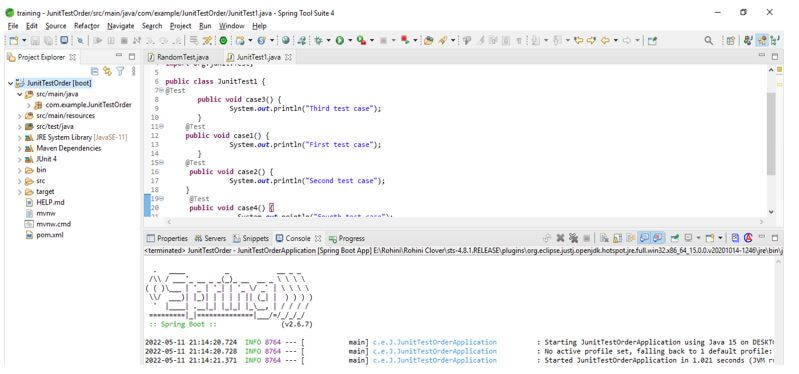Image resolution: width=799 pixels, height=374 pixels.
Task: Click Remove Launch X icon in Console
Action: pos(560,238)
